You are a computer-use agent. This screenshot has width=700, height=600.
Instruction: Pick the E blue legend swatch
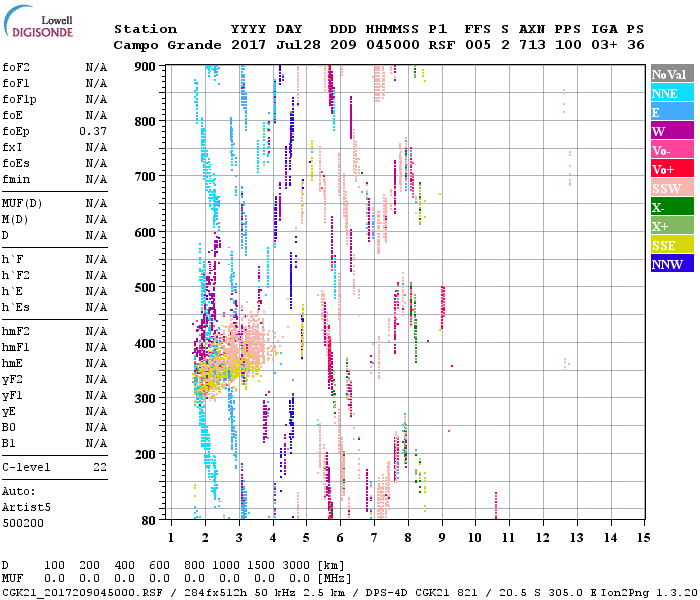671,112
